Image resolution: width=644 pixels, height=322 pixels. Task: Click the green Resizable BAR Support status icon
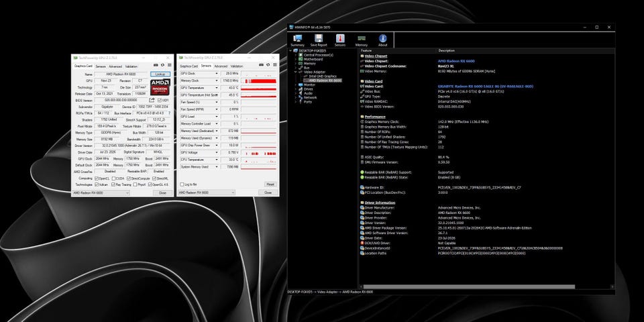pos(362,172)
